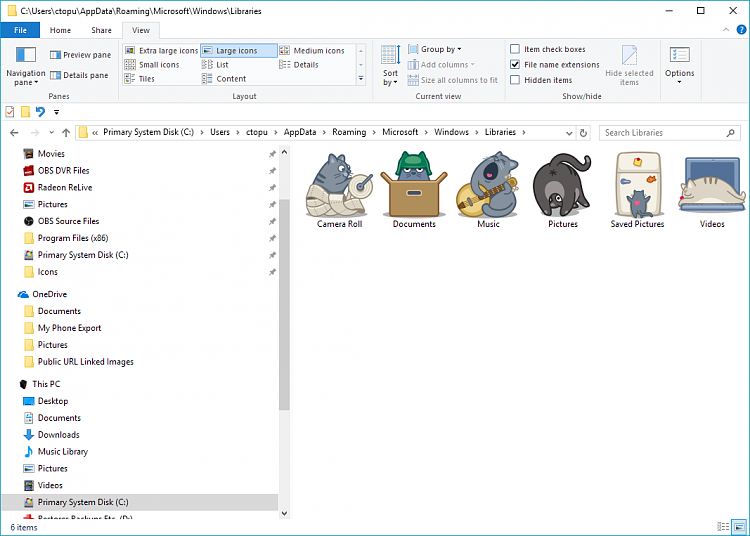Open the address bar history dropdown

click(569, 133)
